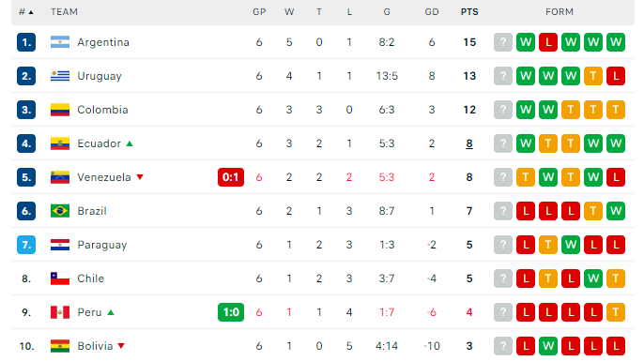Click the Chile flag icon
644x361 pixels.
(x=60, y=278)
